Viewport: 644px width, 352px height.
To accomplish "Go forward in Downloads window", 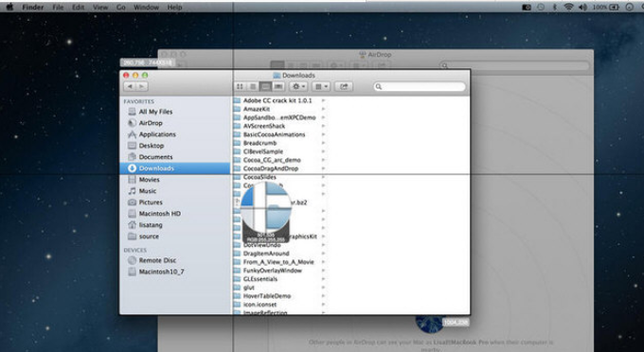I will coord(142,86).
